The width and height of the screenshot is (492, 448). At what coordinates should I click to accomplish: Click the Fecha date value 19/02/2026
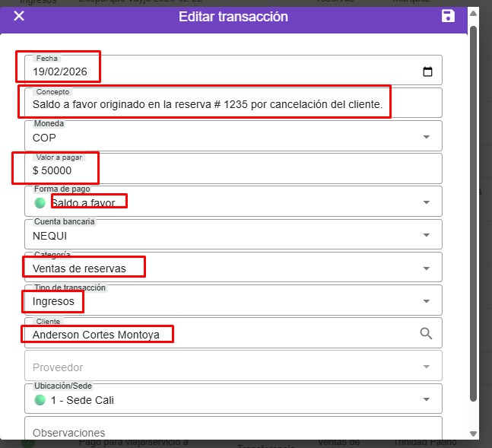[x=60, y=72]
